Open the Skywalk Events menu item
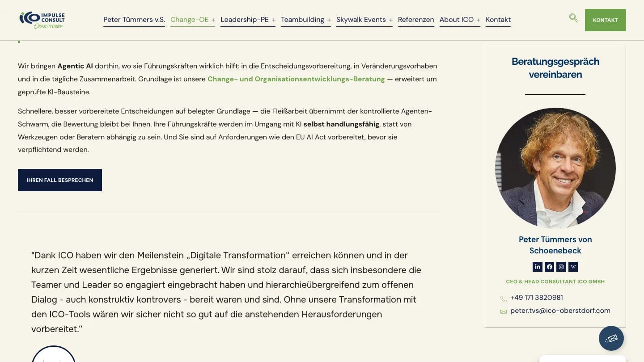The height and width of the screenshot is (362, 644). [x=361, y=20]
